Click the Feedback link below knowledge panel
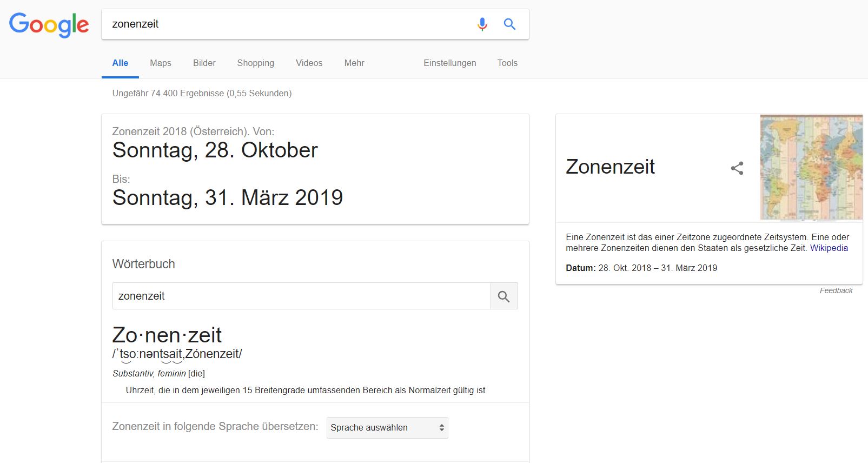 836,290
